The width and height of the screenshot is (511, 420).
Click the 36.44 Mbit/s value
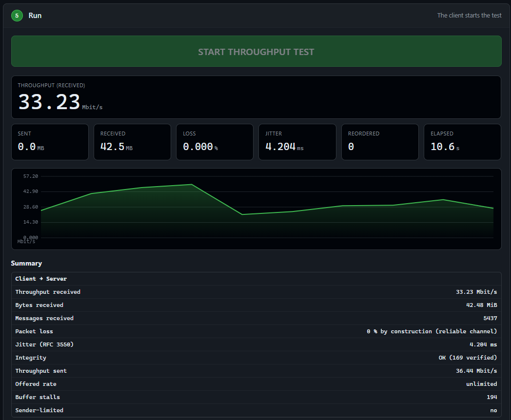pos(476,371)
